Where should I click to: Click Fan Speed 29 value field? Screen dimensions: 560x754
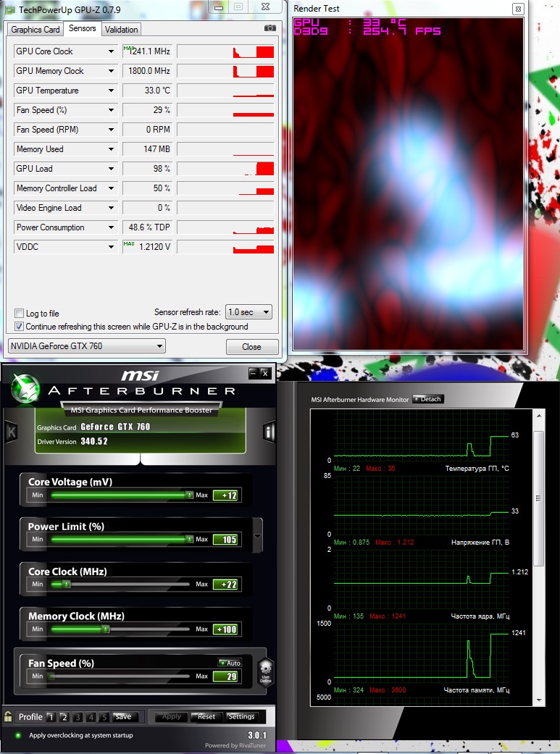tap(225, 676)
